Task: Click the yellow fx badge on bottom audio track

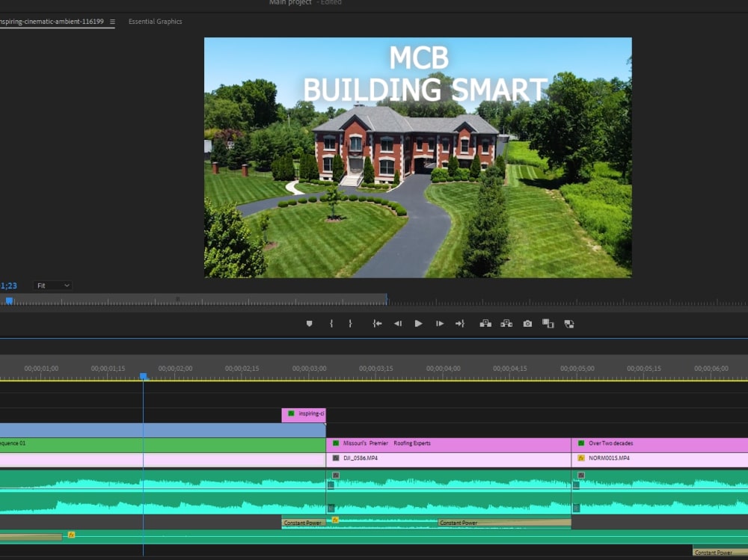Action: point(71,535)
